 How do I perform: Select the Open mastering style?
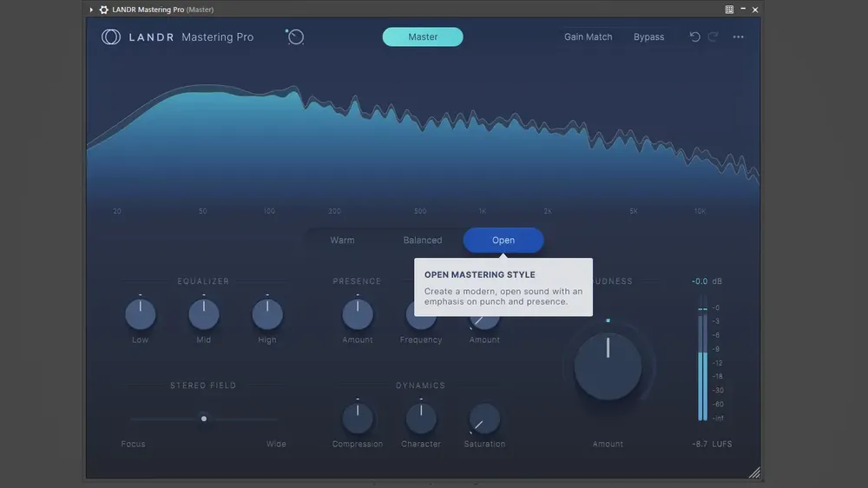(503, 241)
